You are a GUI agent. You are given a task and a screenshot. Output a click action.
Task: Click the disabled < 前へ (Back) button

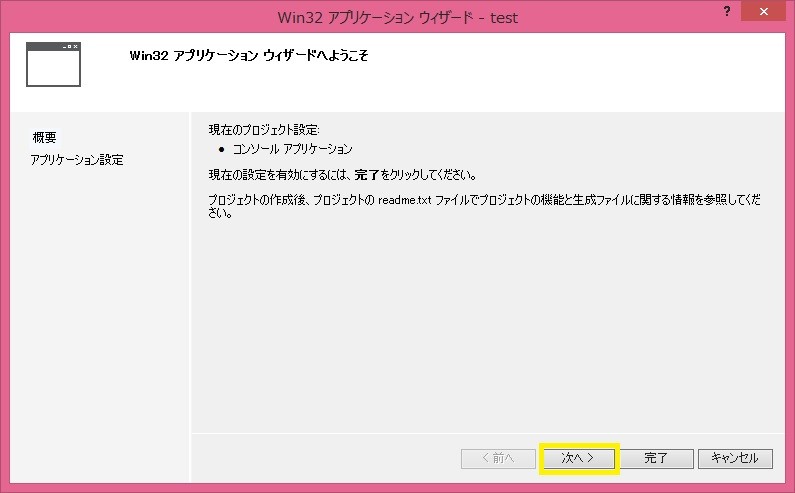[x=498, y=459]
